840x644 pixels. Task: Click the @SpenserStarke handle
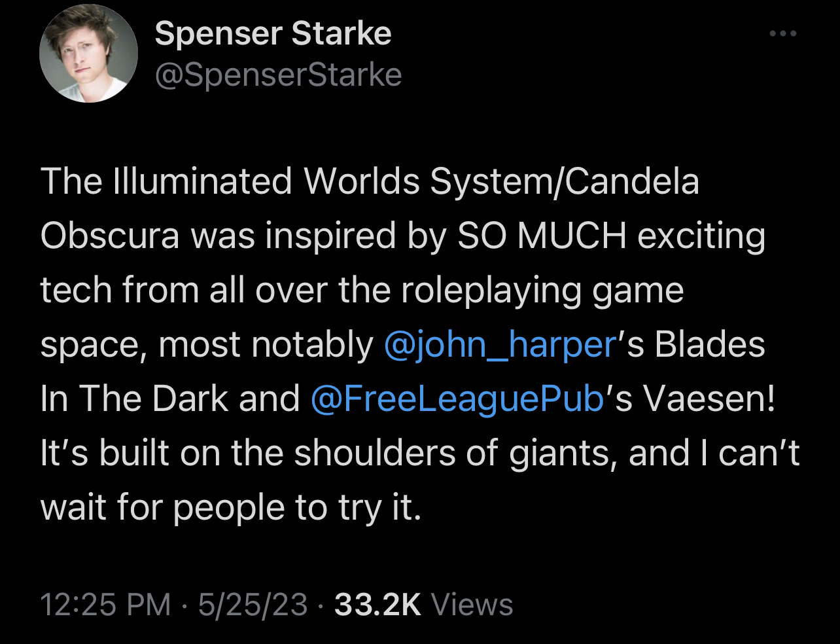pos(278,75)
